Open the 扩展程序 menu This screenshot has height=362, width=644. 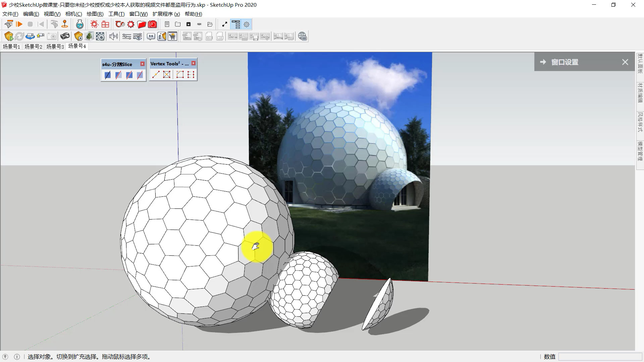[165, 14]
